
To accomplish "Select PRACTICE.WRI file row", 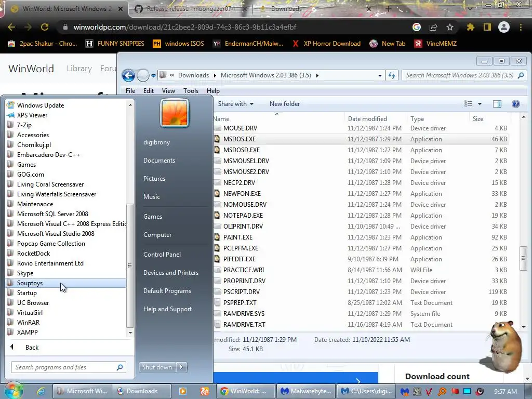I will click(x=361, y=270).
